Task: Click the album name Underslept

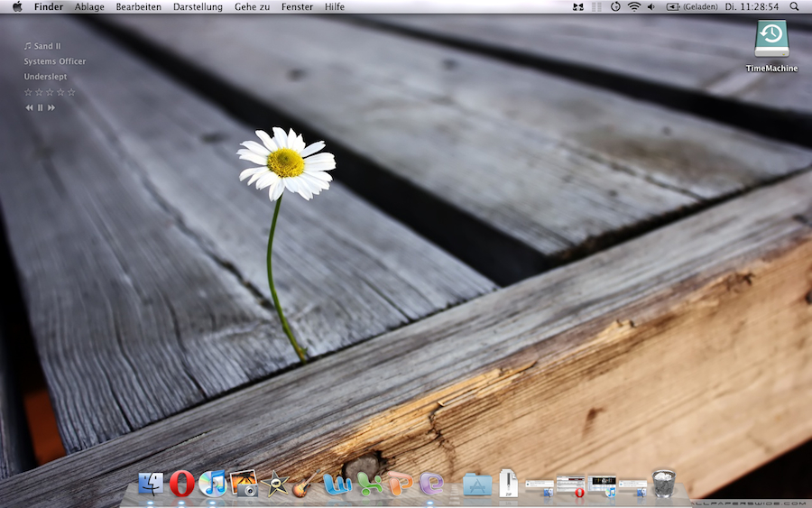Action: click(x=46, y=77)
